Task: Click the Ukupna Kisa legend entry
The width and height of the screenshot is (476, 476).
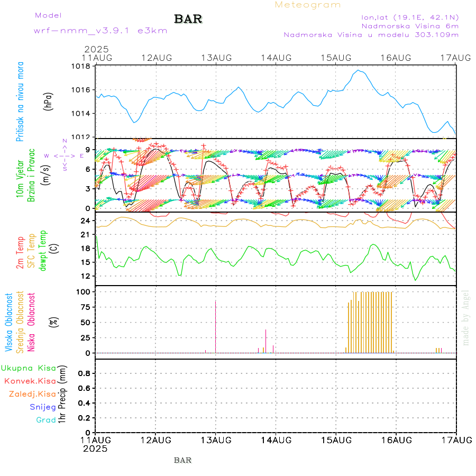Action: click(x=28, y=368)
